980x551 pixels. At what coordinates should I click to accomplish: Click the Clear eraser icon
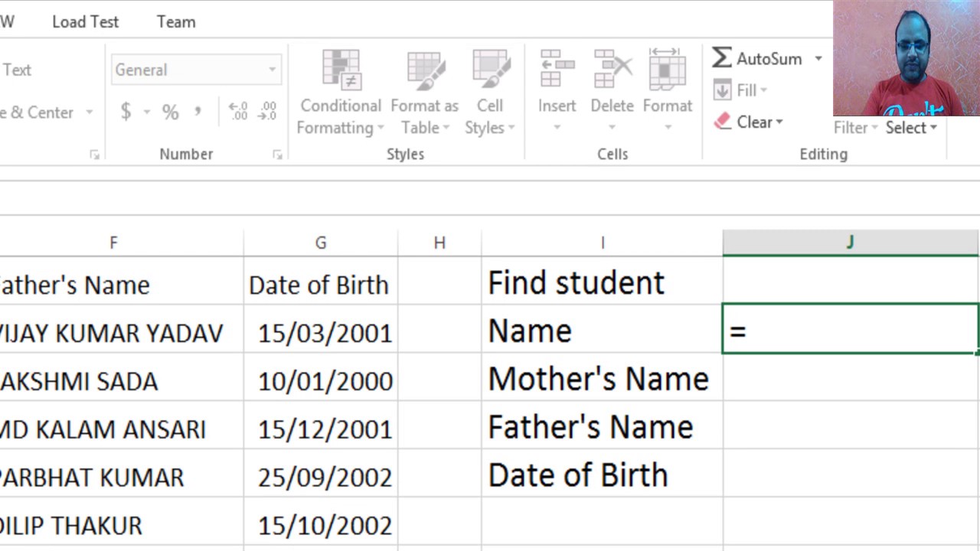tap(722, 122)
